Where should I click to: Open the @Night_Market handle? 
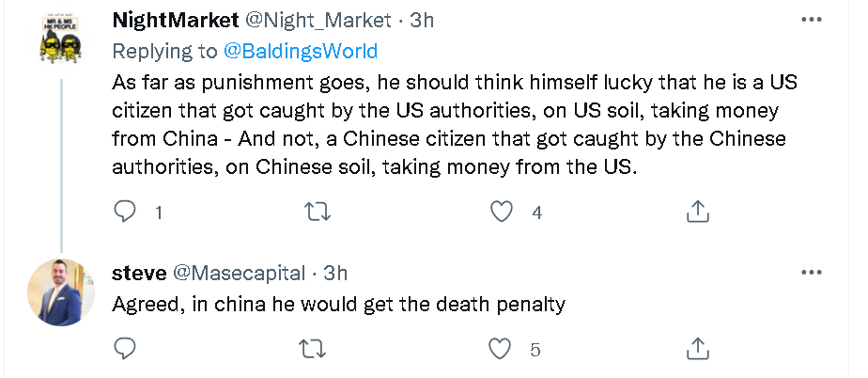coord(305,20)
